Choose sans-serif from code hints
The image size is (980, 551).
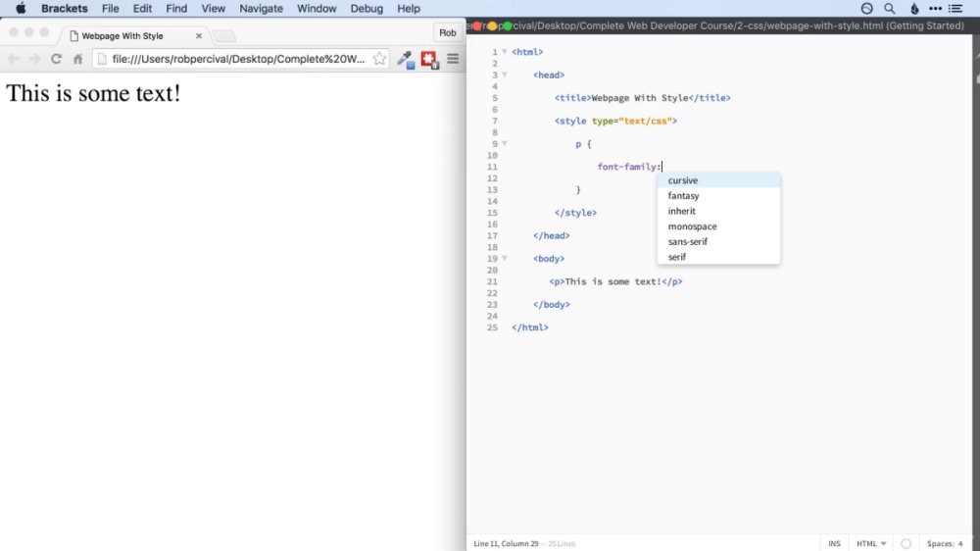coord(718,241)
